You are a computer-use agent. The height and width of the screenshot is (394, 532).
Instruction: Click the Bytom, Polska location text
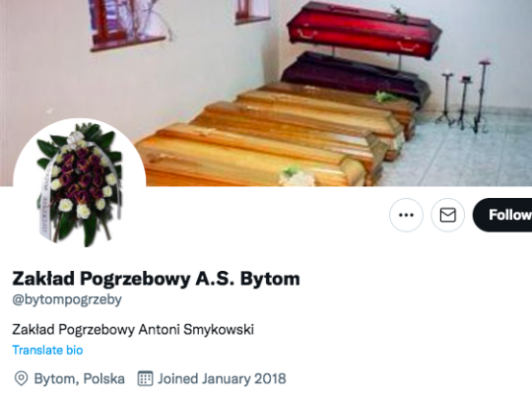[x=80, y=378]
